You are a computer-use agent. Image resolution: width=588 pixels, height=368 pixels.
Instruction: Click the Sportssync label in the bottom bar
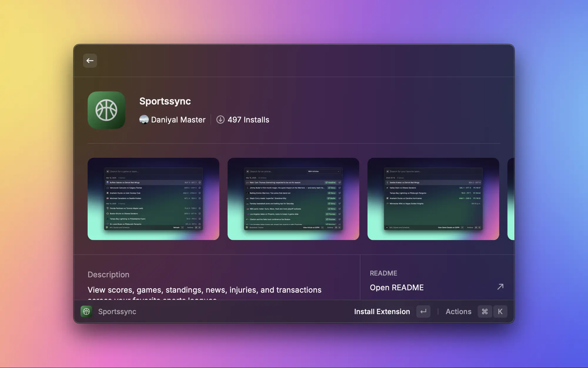click(117, 311)
